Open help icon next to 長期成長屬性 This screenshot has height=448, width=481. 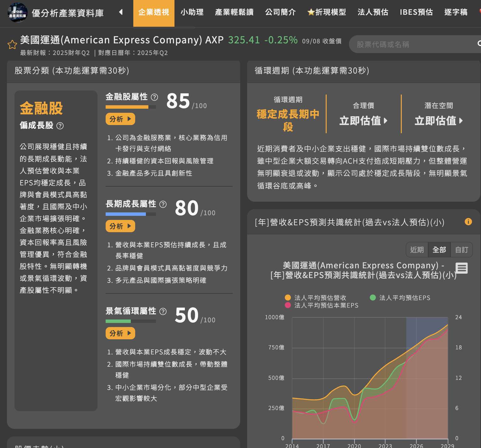(x=163, y=205)
